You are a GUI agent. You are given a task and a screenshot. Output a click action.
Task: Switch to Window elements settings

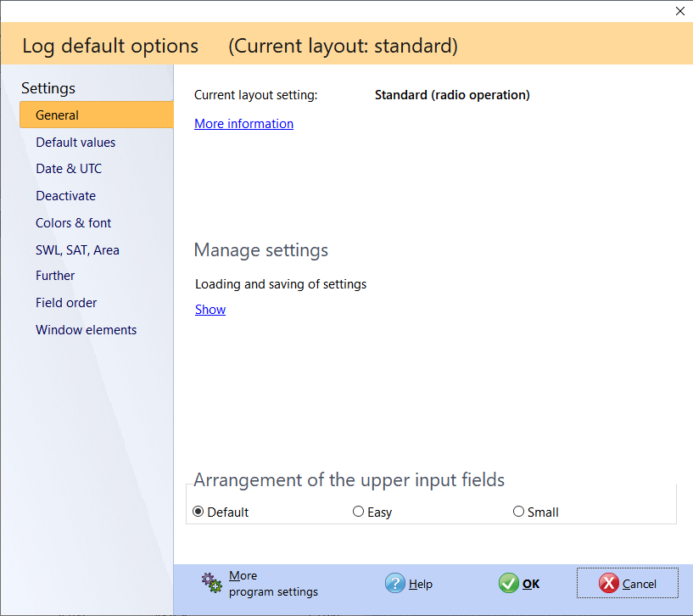[86, 330]
